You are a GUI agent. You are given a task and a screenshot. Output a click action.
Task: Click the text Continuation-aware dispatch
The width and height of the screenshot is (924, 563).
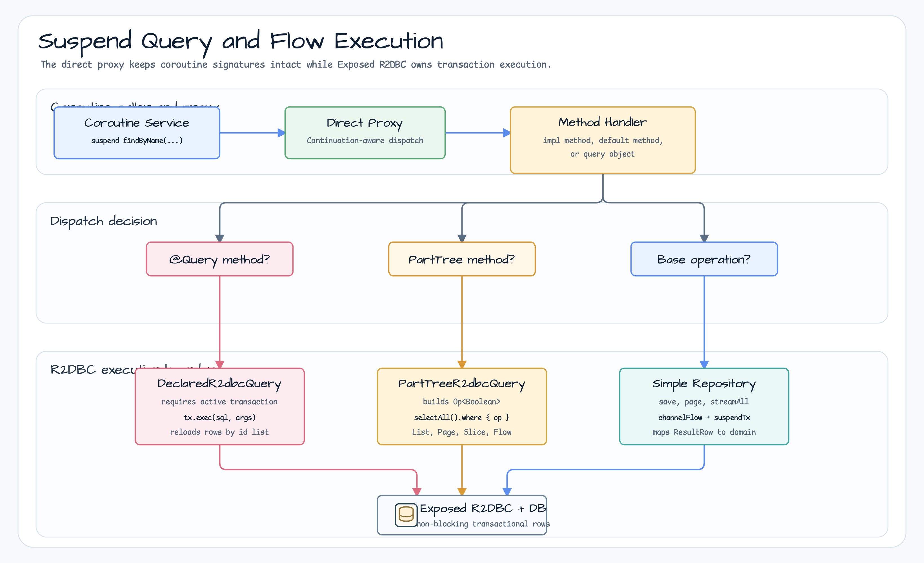365,140
